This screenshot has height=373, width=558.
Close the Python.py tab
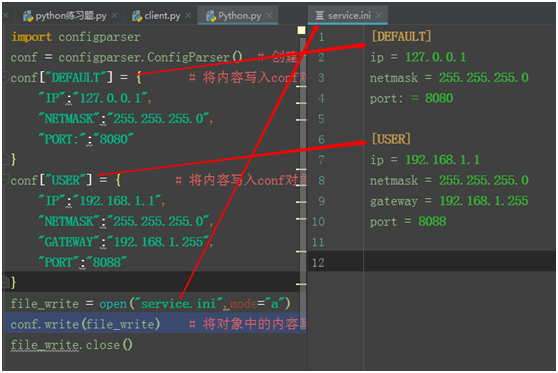pyautogui.click(x=269, y=16)
